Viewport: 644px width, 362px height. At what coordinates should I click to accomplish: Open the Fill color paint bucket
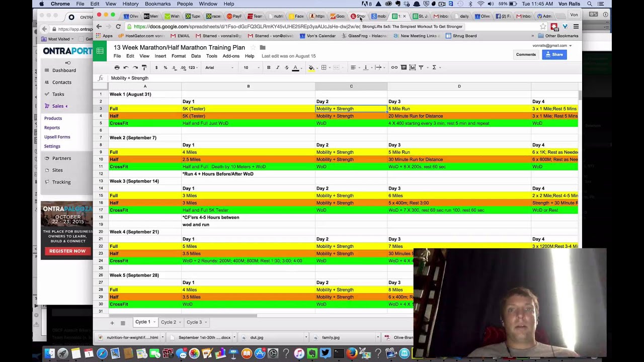click(311, 67)
